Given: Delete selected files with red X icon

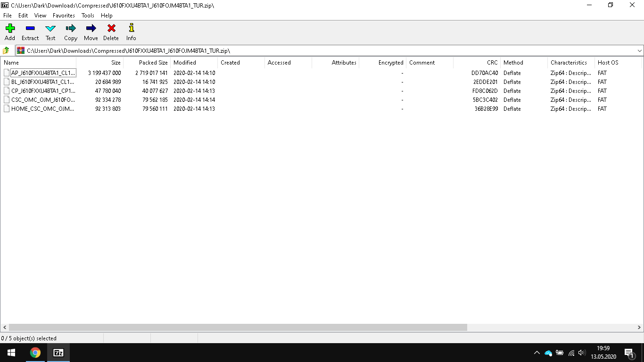Looking at the screenshot, I should (111, 29).
